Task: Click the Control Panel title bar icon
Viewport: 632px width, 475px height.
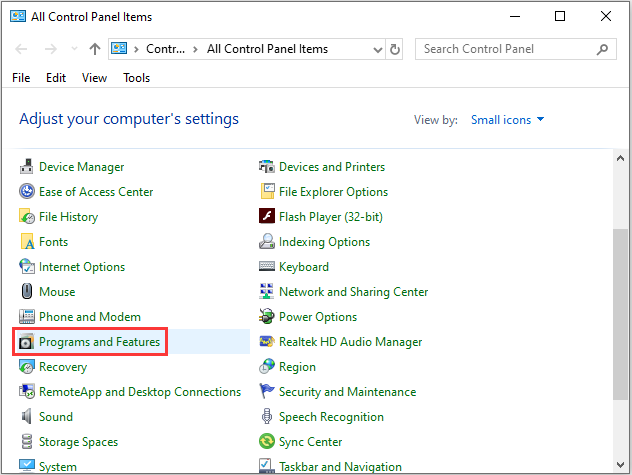Action: 18,17
